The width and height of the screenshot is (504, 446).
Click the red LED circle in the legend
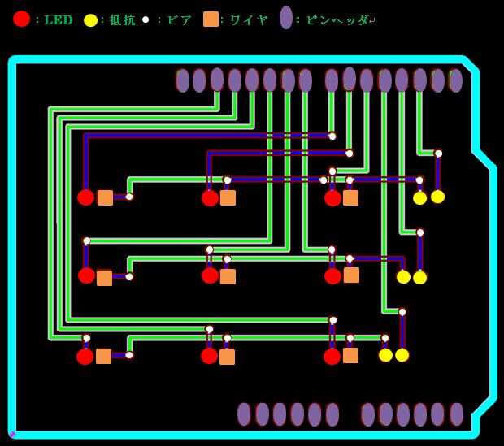21,19
